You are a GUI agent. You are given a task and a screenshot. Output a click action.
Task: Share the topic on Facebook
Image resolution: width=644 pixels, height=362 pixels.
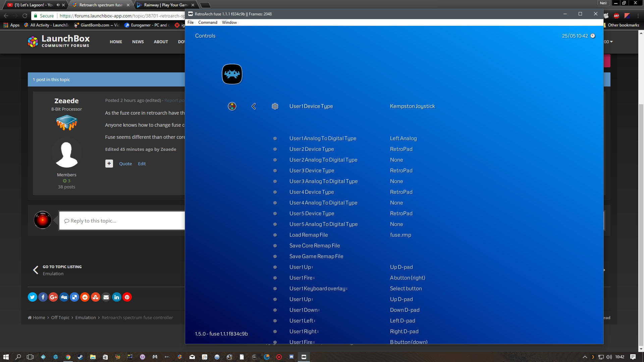[43, 297]
